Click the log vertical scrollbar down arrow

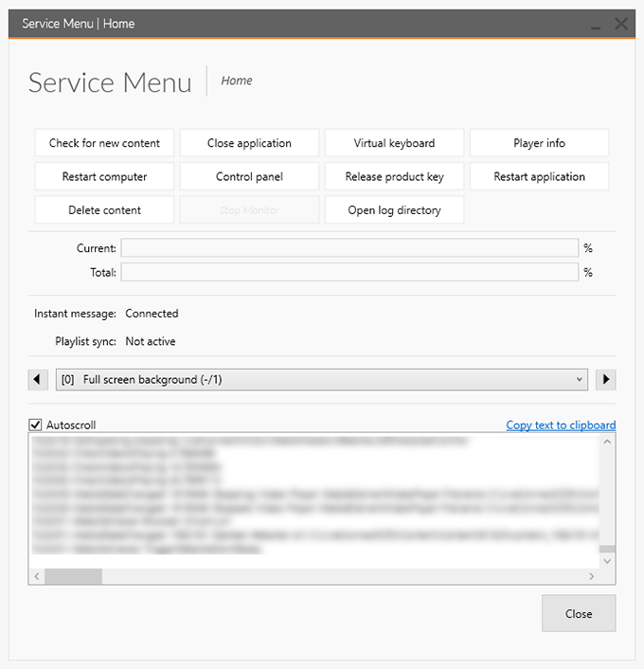(606, 561)
